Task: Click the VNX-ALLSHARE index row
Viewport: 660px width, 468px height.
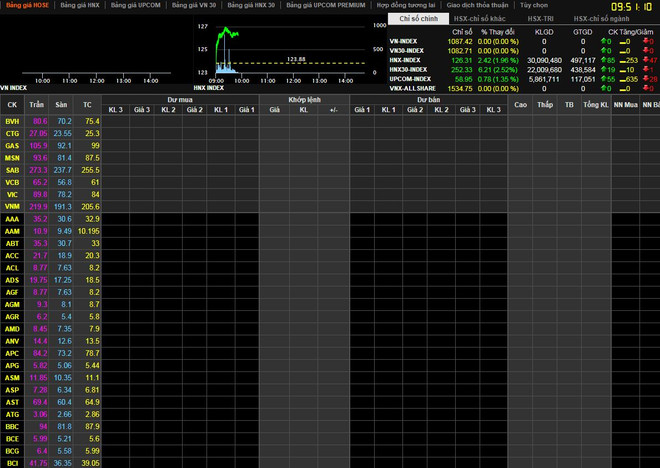Action: pyautogui.click(x=413, y=88)
